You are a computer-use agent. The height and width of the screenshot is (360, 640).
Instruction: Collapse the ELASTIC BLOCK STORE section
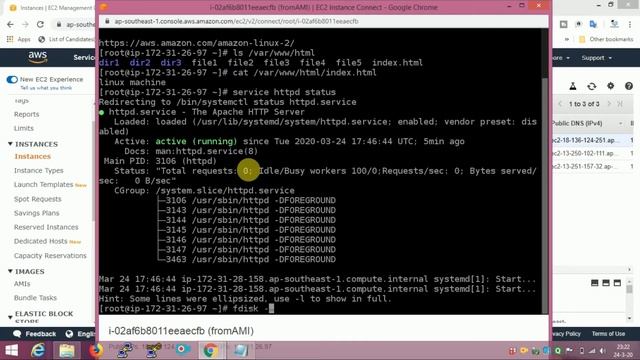click(10, 317)
